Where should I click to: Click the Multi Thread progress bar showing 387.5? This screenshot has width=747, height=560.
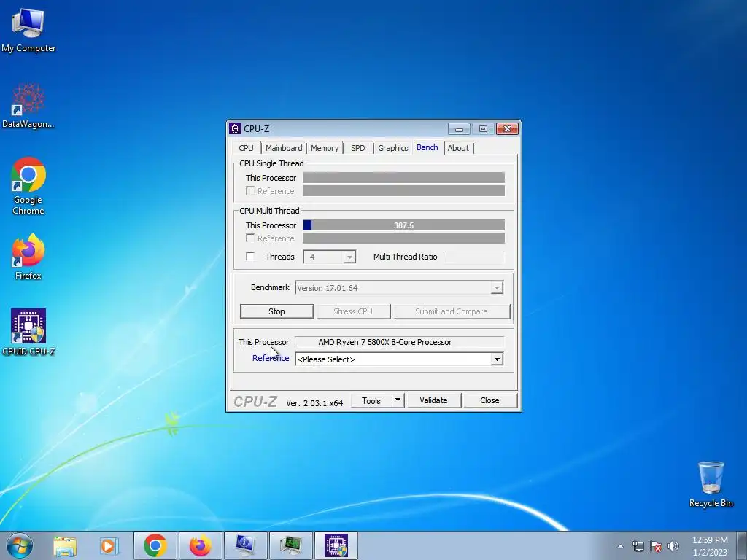[x=403, y=225]
